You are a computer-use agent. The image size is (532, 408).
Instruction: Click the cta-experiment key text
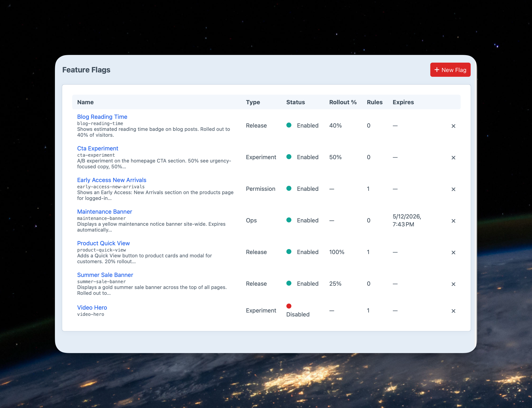coord(96,155)
